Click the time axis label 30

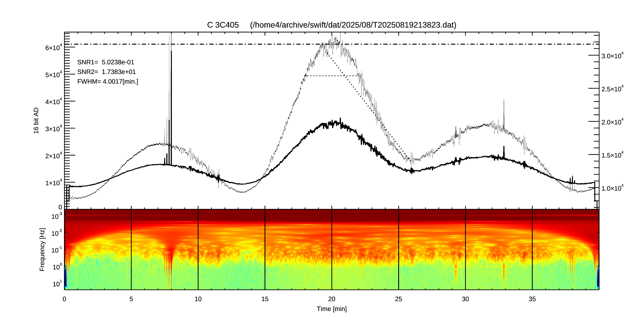point(465,299)
